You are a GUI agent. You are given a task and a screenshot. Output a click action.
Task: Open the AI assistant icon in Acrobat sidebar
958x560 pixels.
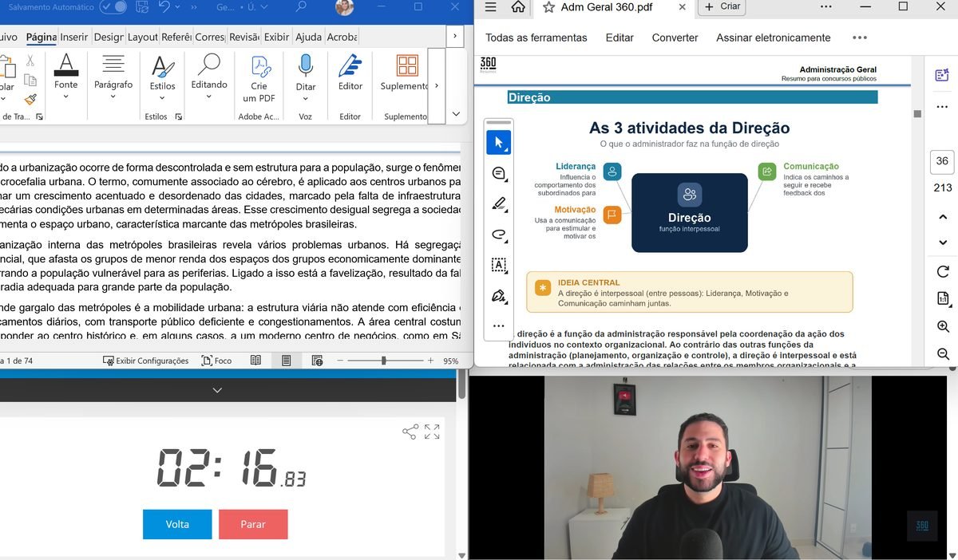click(942, 76)
